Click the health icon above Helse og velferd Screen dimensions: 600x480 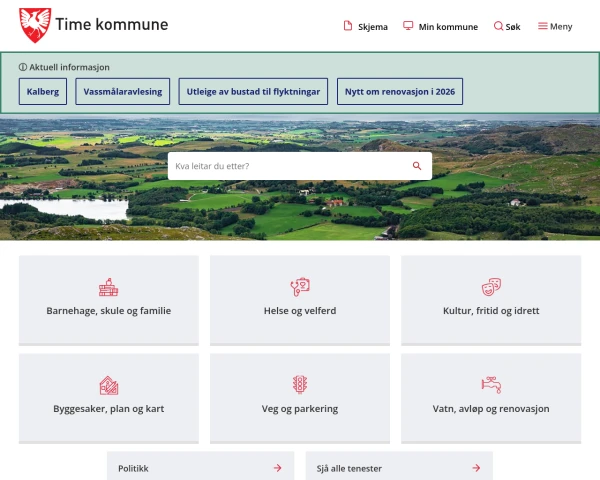299,288
